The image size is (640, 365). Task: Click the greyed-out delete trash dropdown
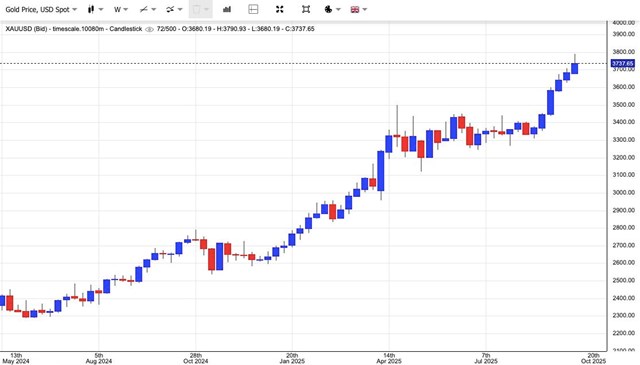[200, 9]
